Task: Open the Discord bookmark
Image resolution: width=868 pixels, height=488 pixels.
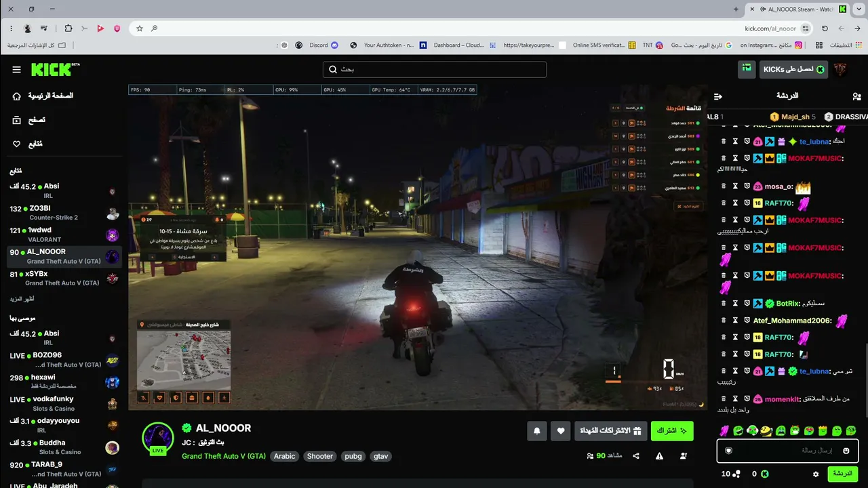Action: click(323, 45)
